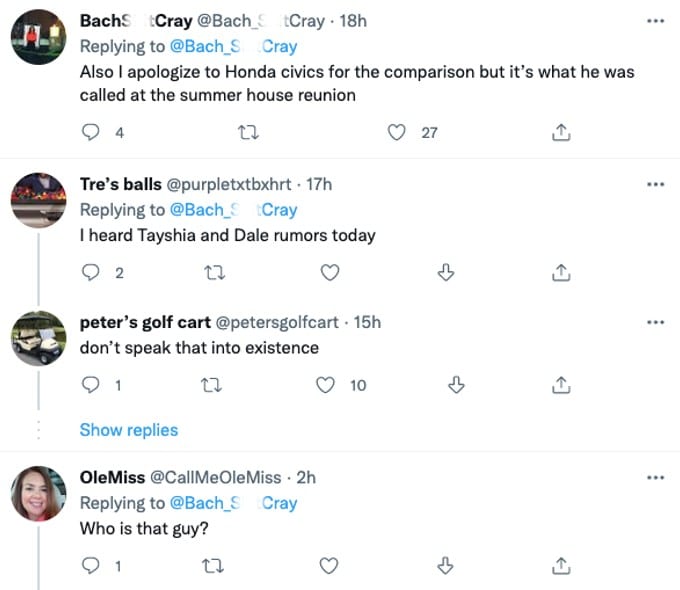Click the Show replies link
The width and height of the screenshot is (680, 590).
click(x=129, y=430)
